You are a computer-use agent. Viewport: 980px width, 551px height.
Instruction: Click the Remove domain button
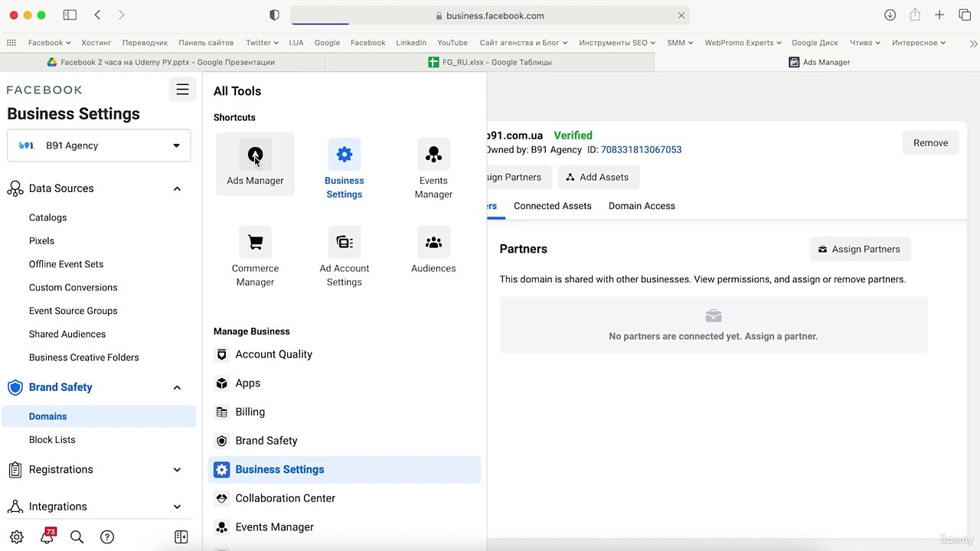pos(930,143)
